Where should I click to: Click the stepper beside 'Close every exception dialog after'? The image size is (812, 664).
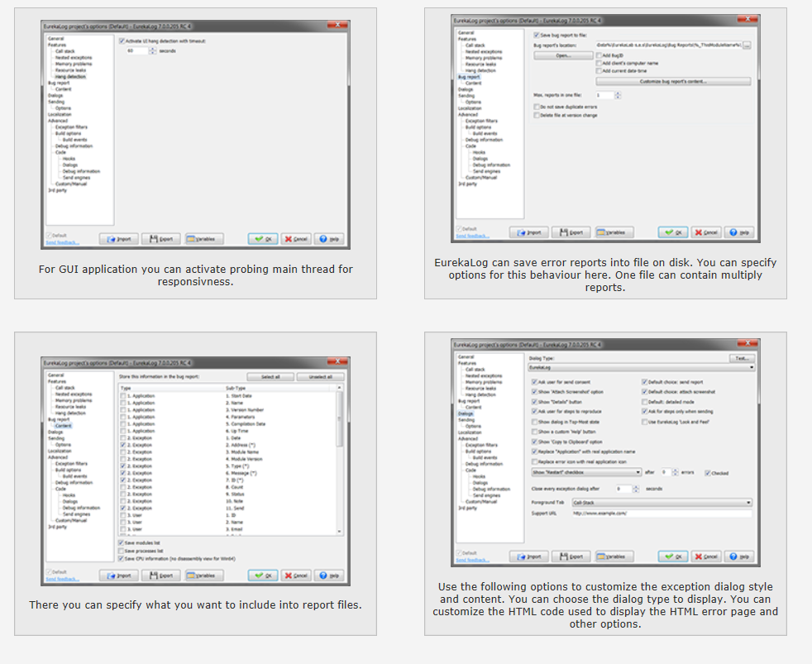[636, 489]
